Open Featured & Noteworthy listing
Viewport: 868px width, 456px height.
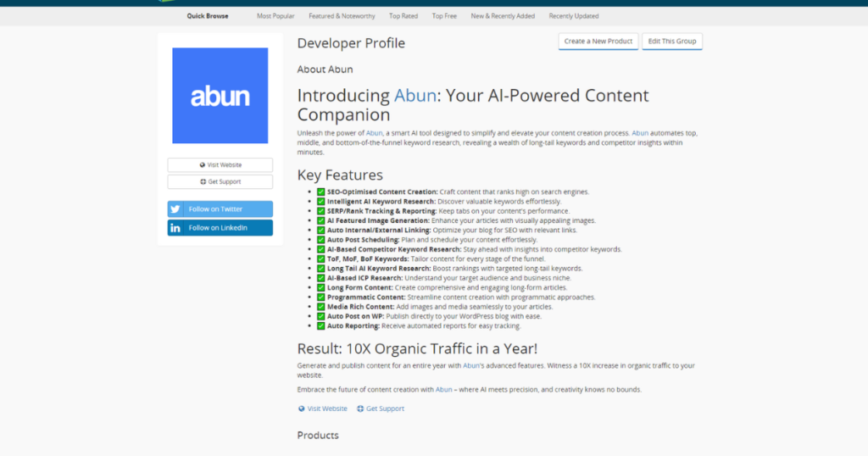[x=342, y=16]
